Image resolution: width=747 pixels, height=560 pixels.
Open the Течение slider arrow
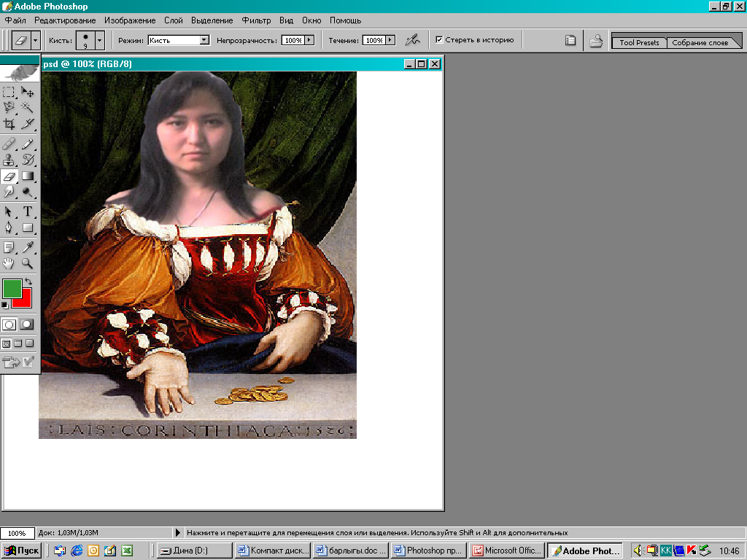[x=391, y=40]
